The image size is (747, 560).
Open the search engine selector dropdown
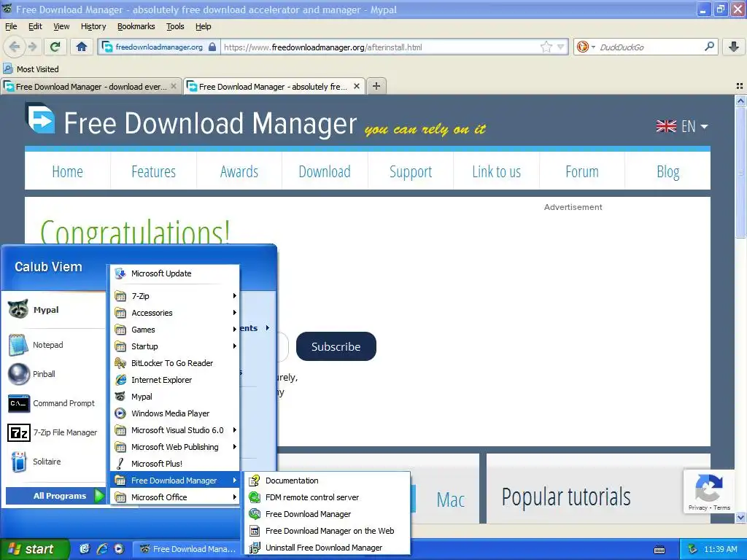click(586, 47)
